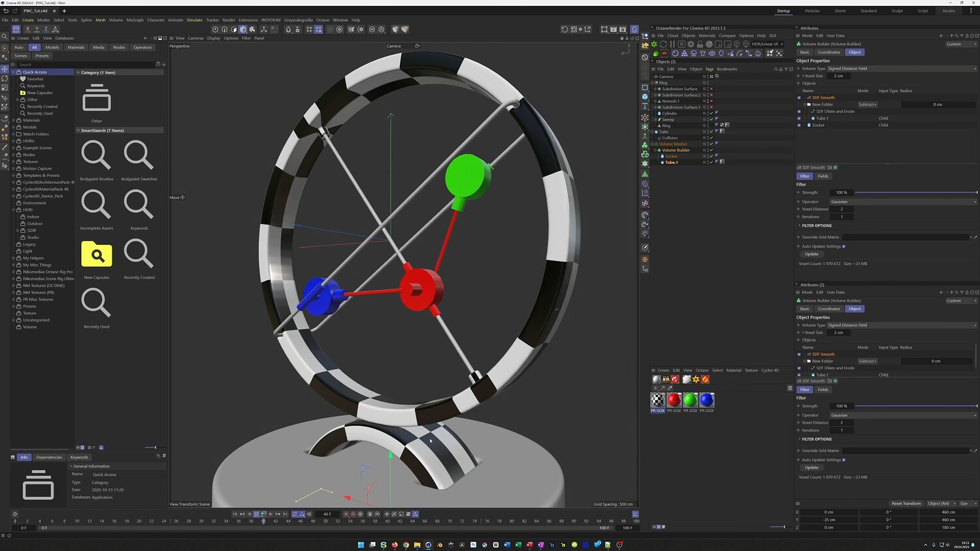
Task: Toggle the enable checkmark for the Cylinder object
Action: click(711, 114)
